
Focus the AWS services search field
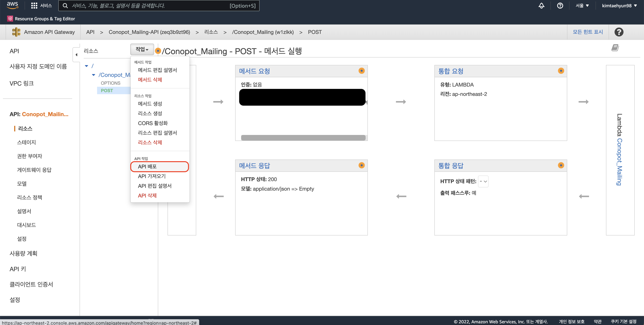coord(150,6)
